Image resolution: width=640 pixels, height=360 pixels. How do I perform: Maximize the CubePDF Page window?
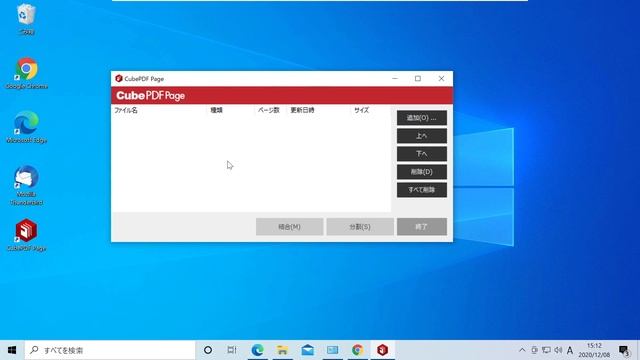pos(418,78)
